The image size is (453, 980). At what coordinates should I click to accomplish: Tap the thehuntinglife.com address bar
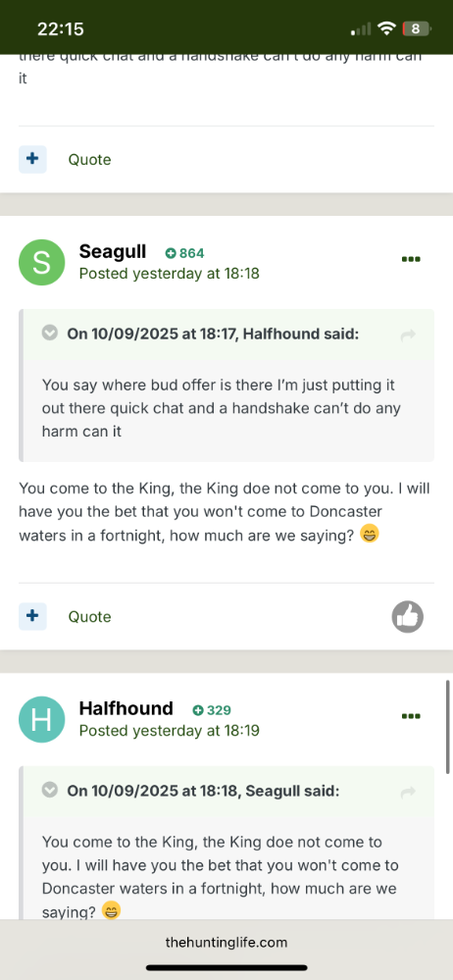(226, 943)
